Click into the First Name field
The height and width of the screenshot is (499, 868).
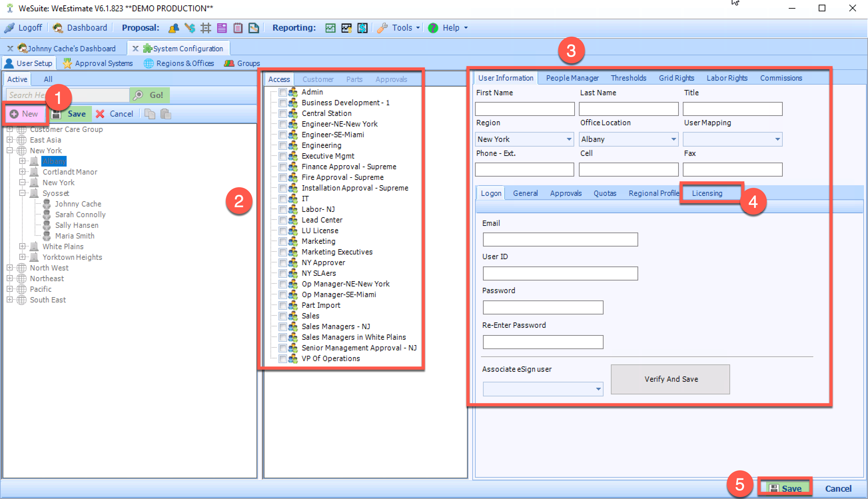tap(525, 109)
